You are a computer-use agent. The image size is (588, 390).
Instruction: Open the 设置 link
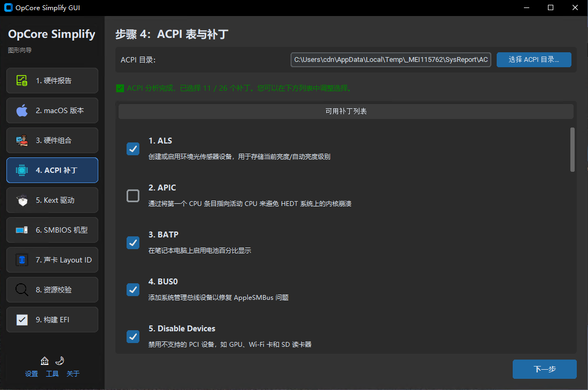32,374
